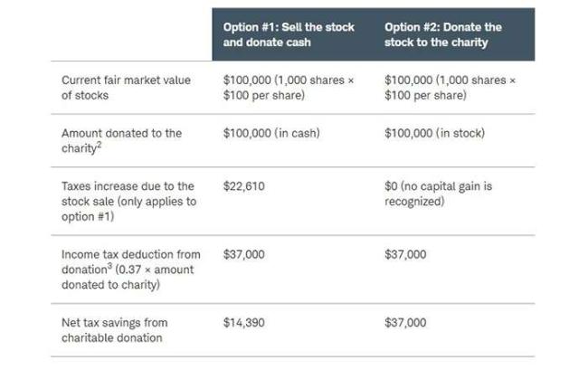This screenshot has height=370, width=588.
Task: Select the Current fair market value row label
Action: point(126,88)
